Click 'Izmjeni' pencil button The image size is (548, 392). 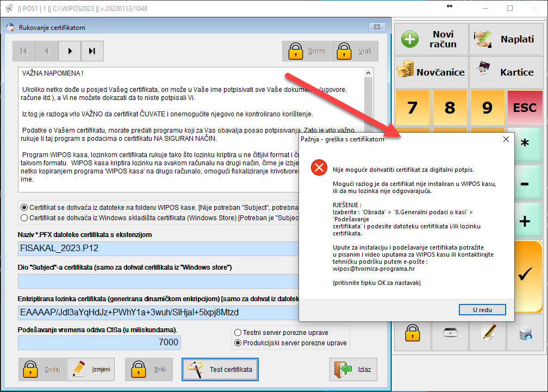tap(91, 370)
